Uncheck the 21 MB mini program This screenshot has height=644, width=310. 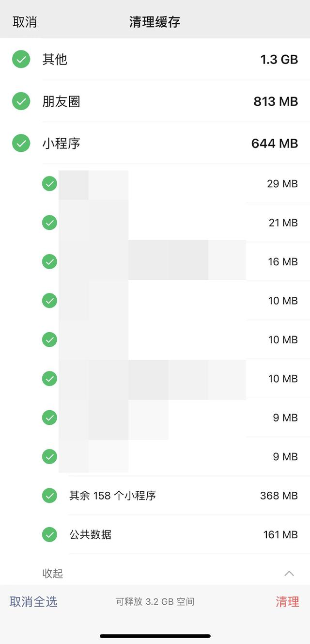[49, 223]
